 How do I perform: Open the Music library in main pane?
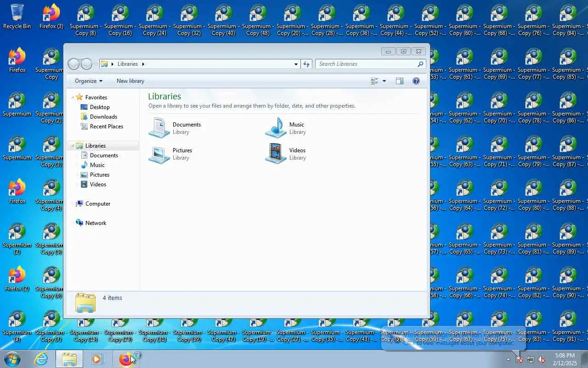pos(286,127)
